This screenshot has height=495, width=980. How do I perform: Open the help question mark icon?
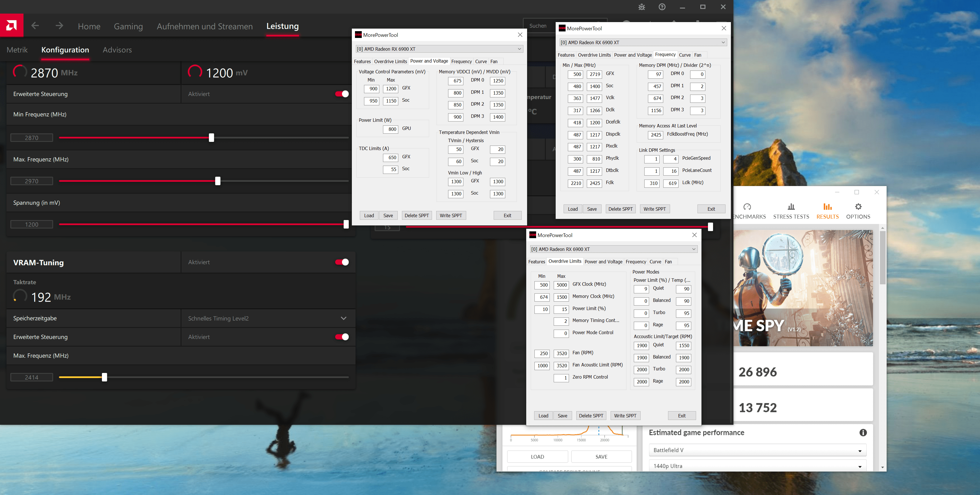pyautogui.click(x=662, y=7)
